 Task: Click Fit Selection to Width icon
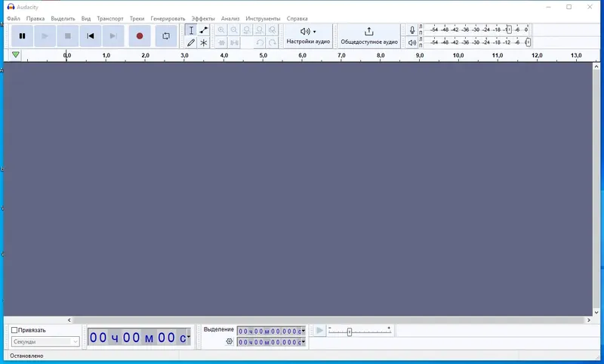coord(247,30)
